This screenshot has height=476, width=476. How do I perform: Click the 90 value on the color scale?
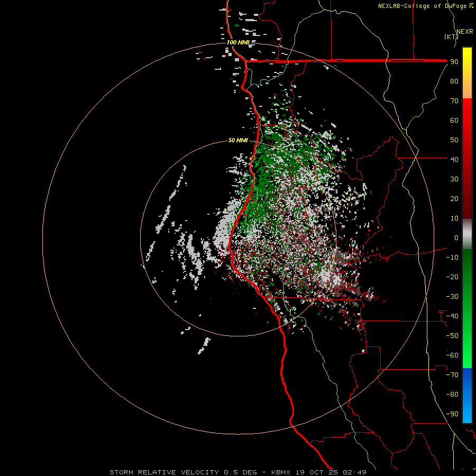(454, 62)
